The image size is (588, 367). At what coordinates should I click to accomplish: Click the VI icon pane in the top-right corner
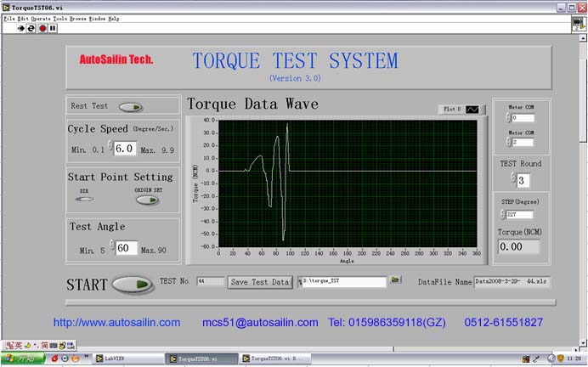click(x=579, y=25)
